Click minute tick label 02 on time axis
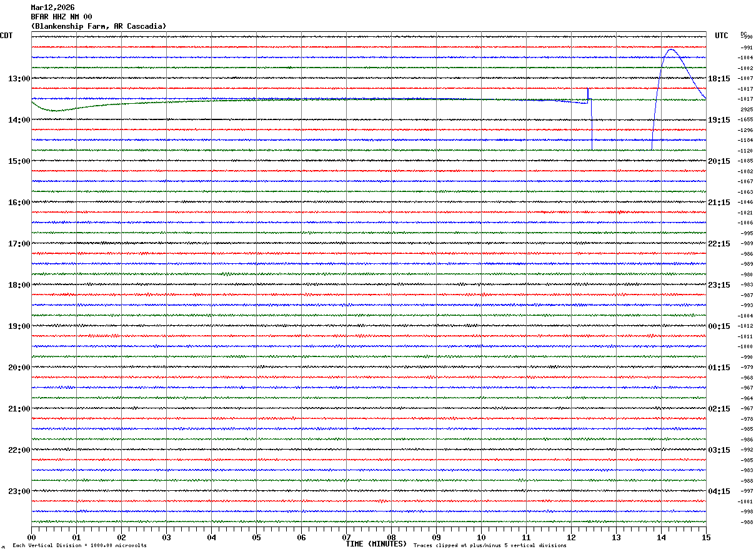This screenshot has width=756, height=554. click(121, 537)
